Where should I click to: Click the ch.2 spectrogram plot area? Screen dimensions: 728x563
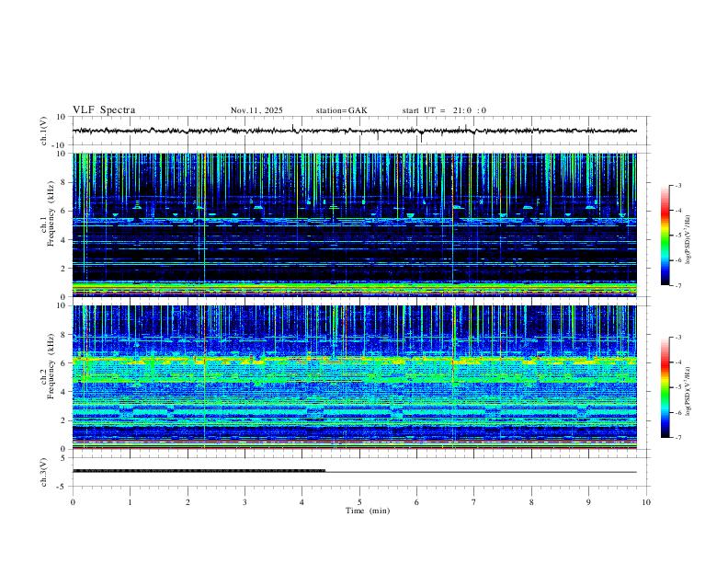click(354, 377)
